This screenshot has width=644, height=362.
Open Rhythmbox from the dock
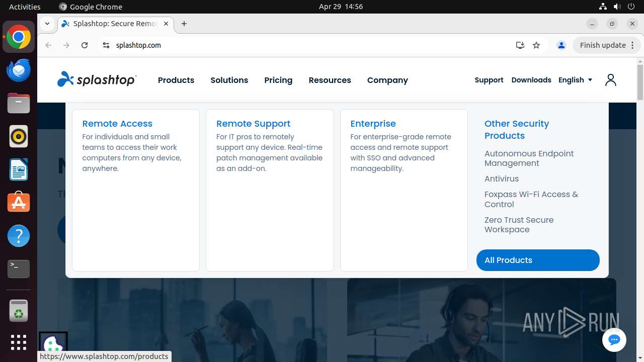click(19, 137)
